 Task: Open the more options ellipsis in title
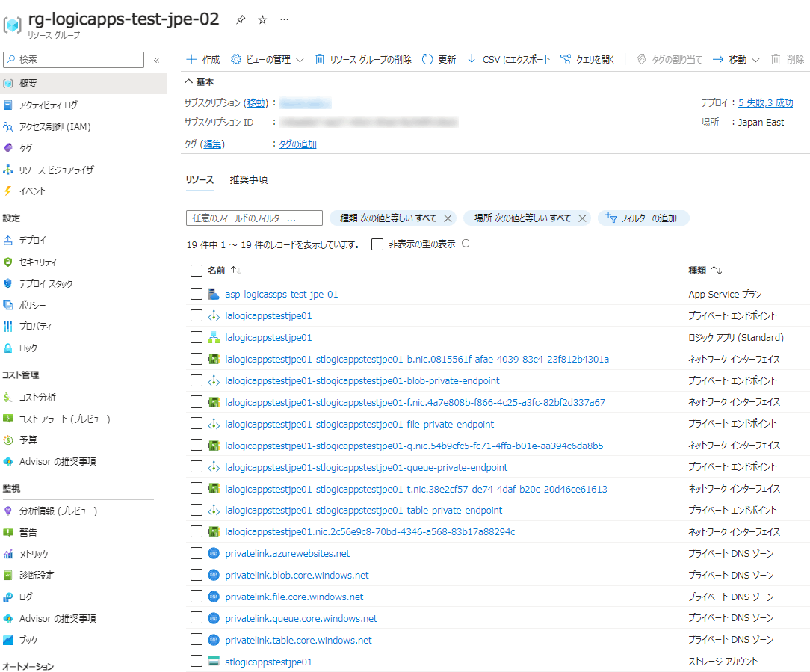click(x=284, y=19)
